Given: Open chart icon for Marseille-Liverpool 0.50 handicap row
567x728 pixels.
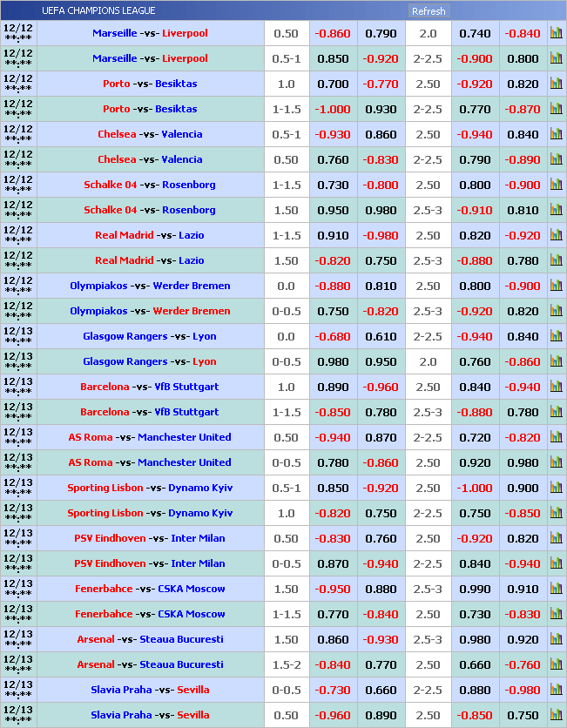Looking at the screenshot, I should tap(556, 34).
